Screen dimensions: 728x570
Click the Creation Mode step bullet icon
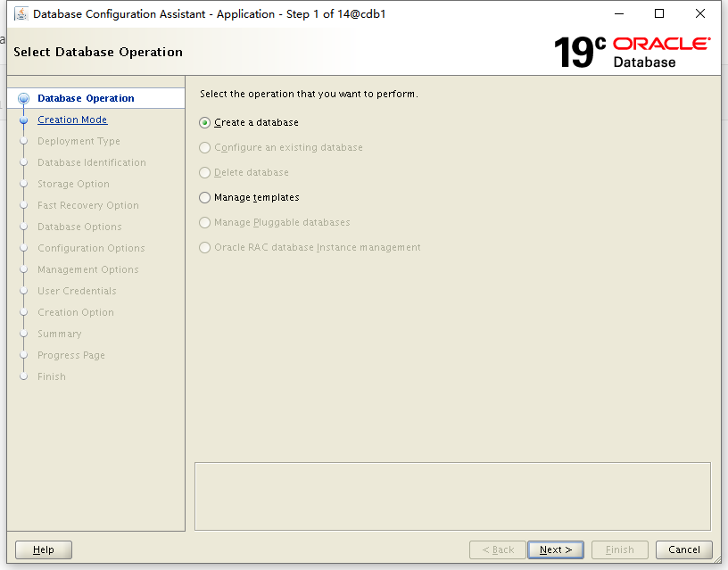point(24,120)
